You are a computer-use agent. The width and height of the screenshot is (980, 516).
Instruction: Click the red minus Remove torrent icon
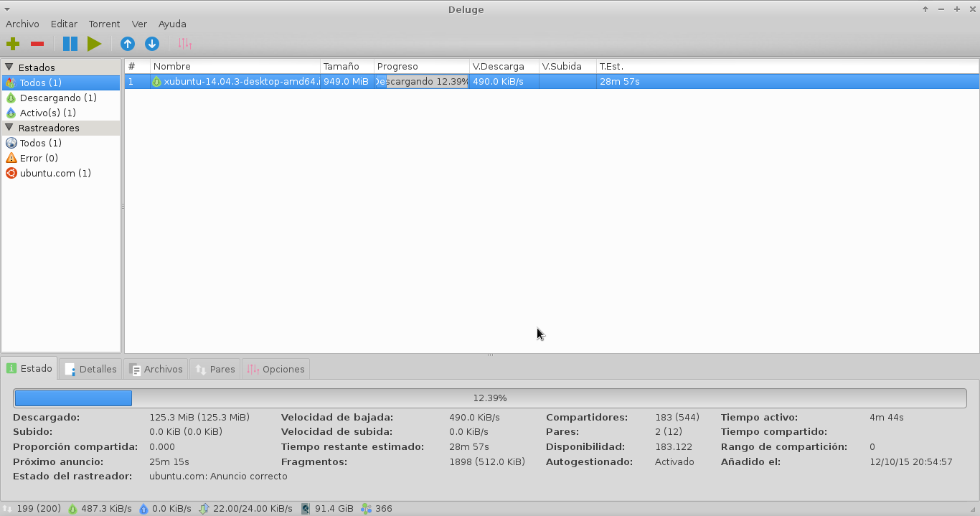(x=37, y=44)
